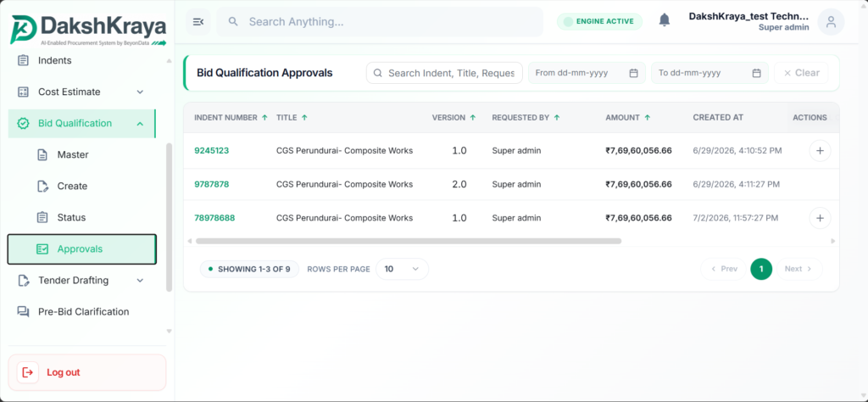Open the Master submenu item
Image resolution: width=868 pixels, height=402 pixels.
(x=82, y=155)
